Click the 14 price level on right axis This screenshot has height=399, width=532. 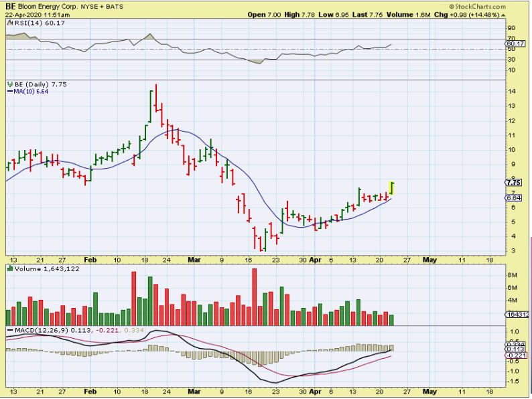coord(511,92)
